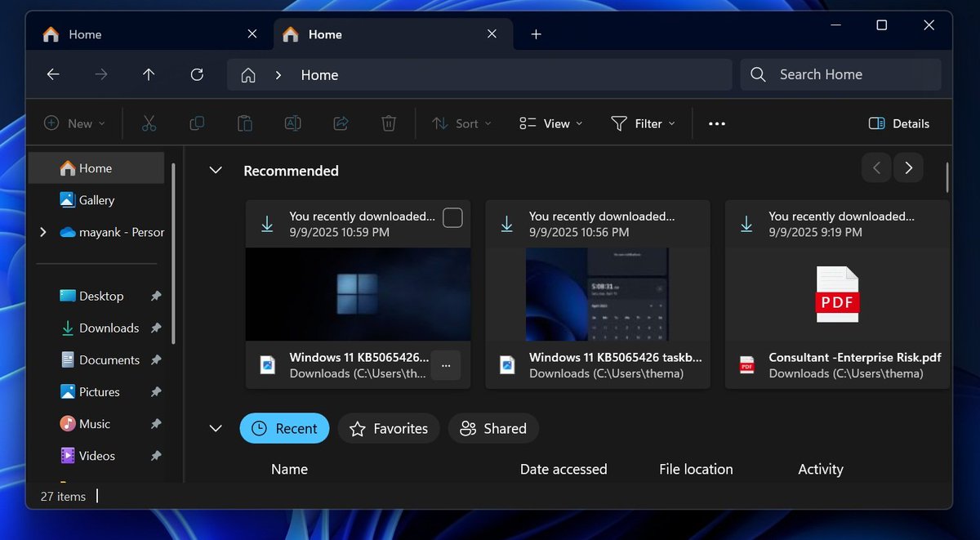
Task: Click the Delete icon
Action: 389,123
